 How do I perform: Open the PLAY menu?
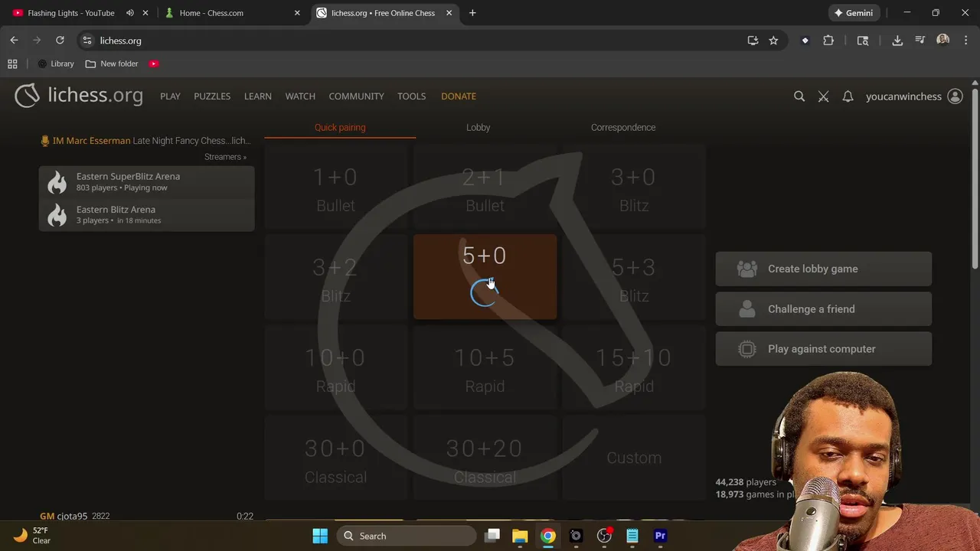pyautogui.click(x=170, y=96)
